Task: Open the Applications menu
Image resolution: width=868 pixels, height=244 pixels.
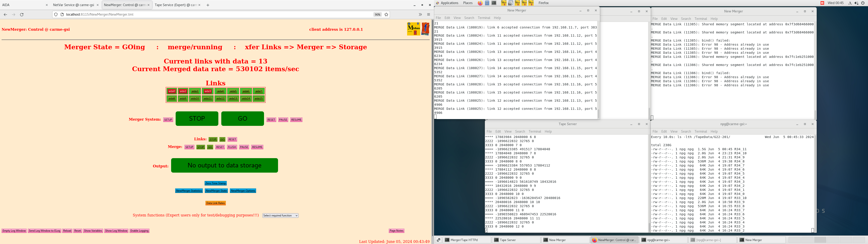Action: tap(449, 3)
